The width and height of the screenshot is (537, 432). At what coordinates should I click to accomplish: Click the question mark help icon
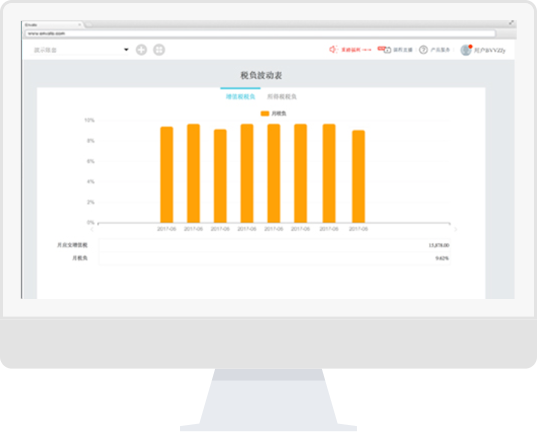tap(423, 50)
